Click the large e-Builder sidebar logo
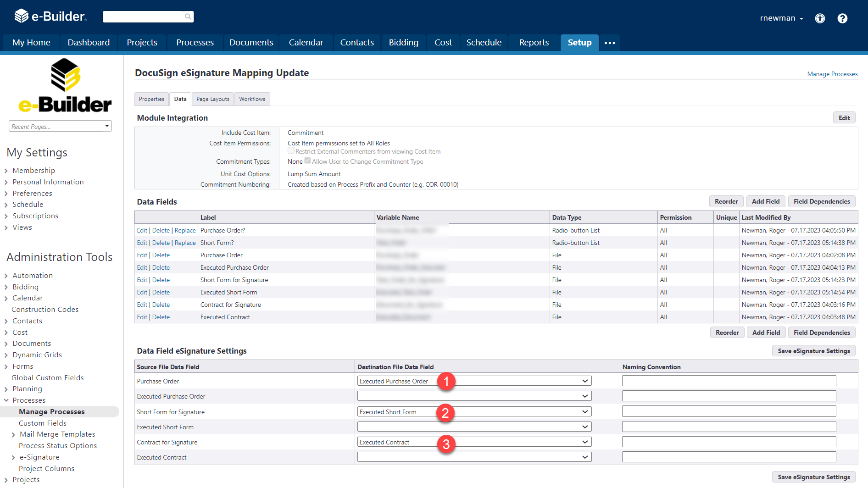Screen dimensions: 868x488 tap(65, 86)
